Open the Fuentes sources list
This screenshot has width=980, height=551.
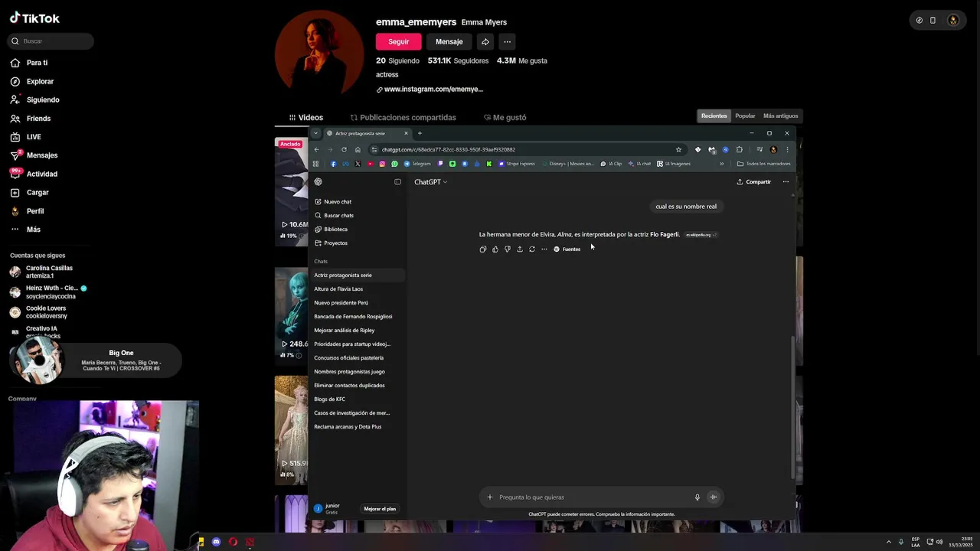(x=567, y=249)
